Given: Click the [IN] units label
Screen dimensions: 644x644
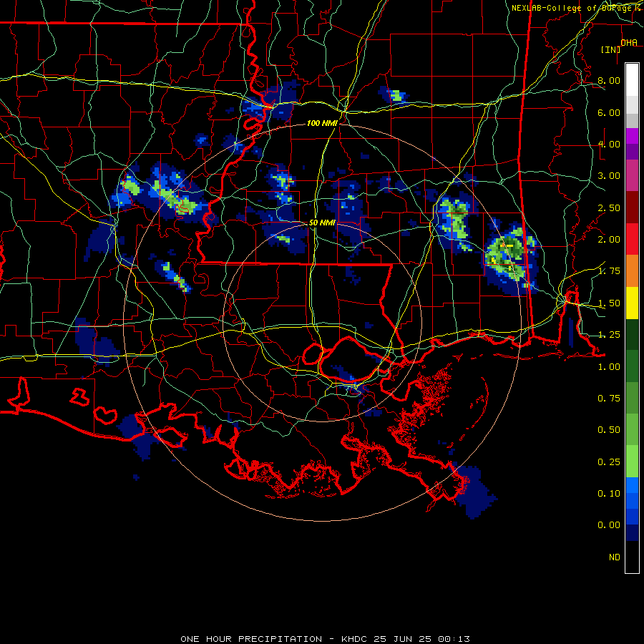Looking at the screenshot, I should [x=610, y=49].
